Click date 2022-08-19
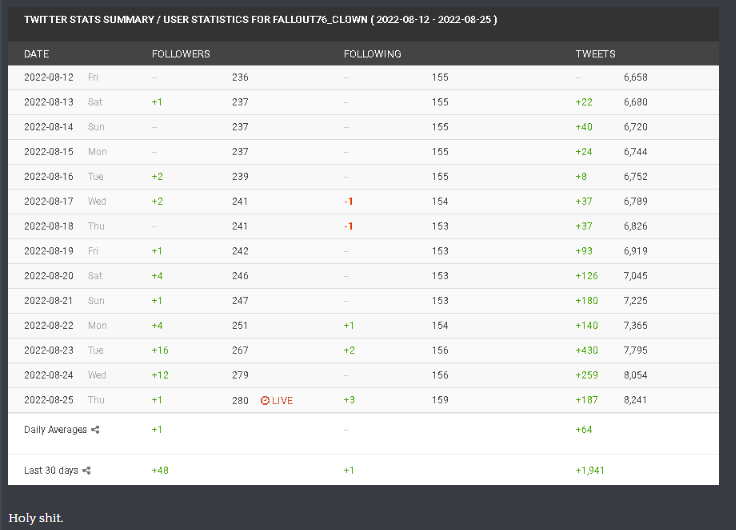This screenshot has width=736, height=530. [49, 251]
